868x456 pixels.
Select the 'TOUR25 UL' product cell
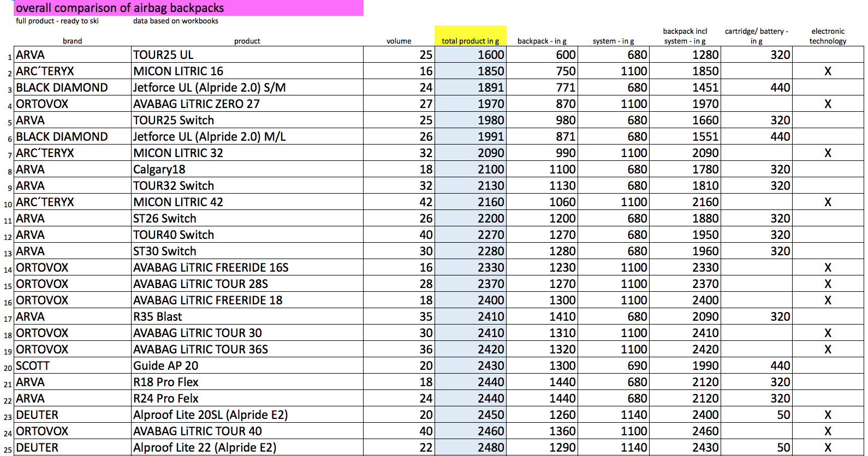247,55
